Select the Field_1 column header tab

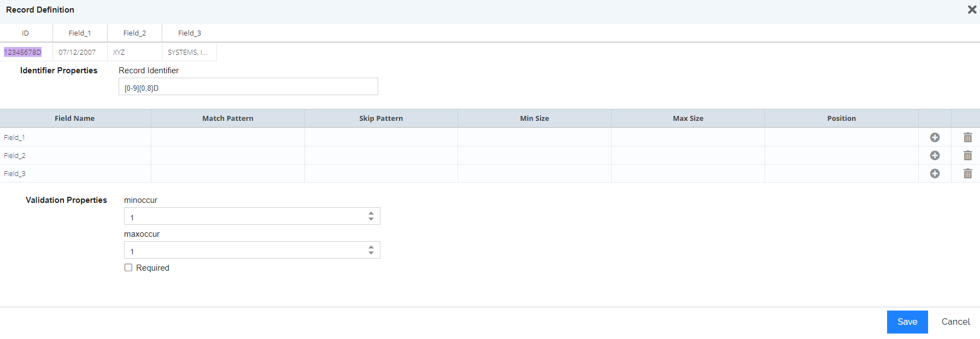(x=80, y=33)
